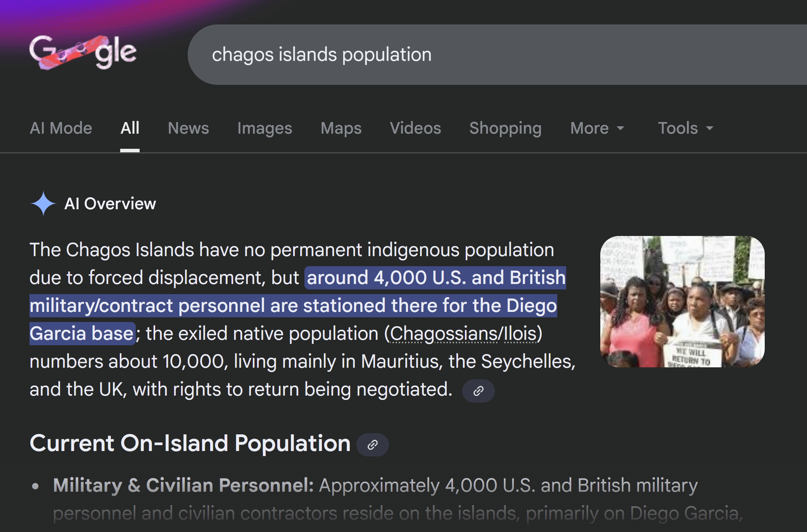
Task: Expand the Tools dropdown
Action: pyautogui.click(x=685, y=128)
